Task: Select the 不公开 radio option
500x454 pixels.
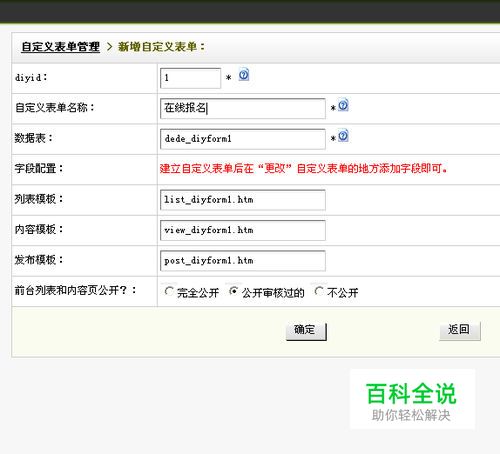Action: [x=319, y=292]
